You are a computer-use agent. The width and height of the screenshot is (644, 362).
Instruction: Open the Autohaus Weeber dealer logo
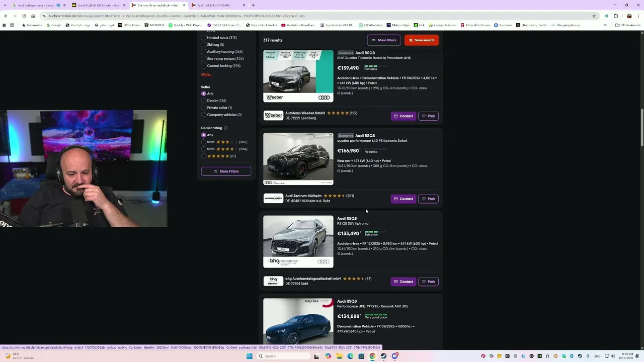(x=274, y=116)
